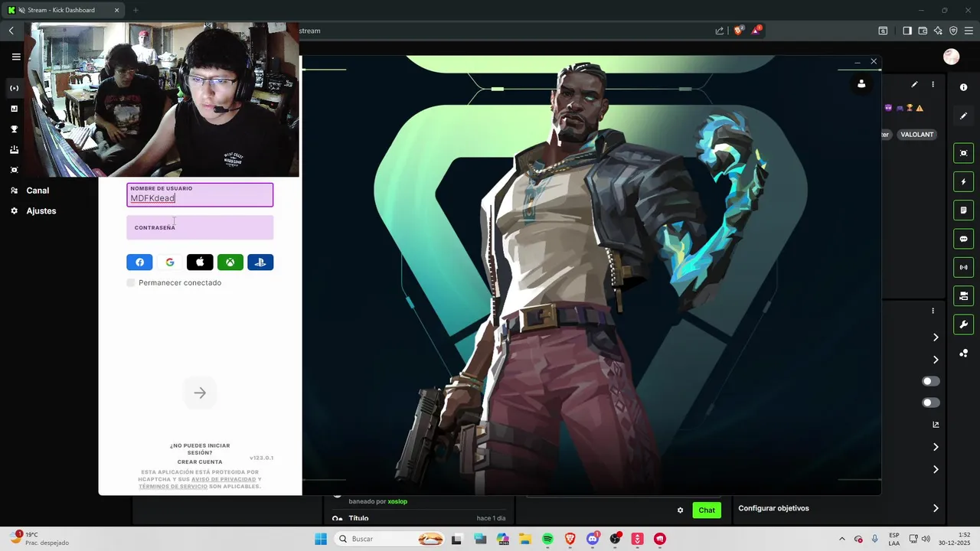Open Brave browser from taskbar
Screen dimensions: 980x551
(570, 540)
